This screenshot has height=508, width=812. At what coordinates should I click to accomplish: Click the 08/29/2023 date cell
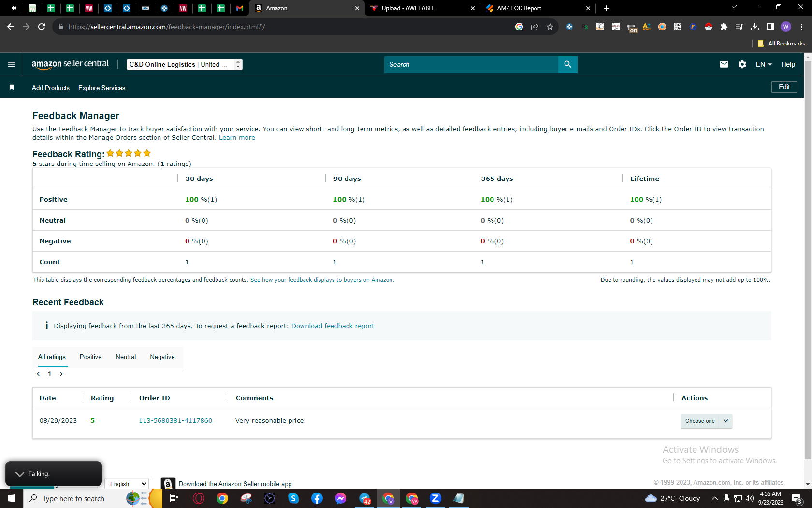pos(58,421)
